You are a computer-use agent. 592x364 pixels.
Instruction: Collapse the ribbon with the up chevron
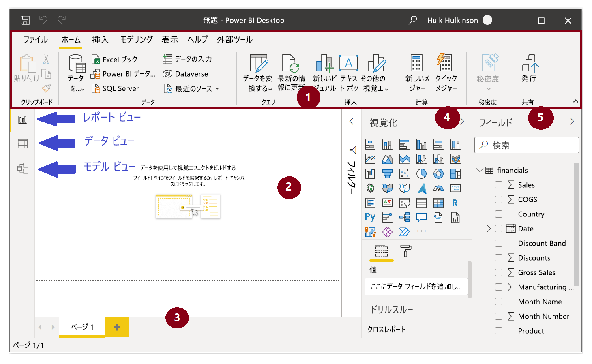coord(575,101)
